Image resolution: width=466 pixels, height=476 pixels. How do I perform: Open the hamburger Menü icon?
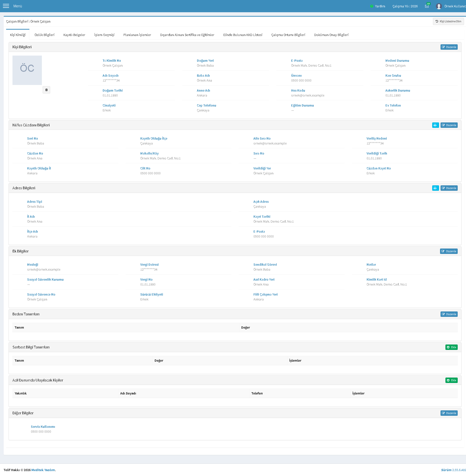point(6,6)
